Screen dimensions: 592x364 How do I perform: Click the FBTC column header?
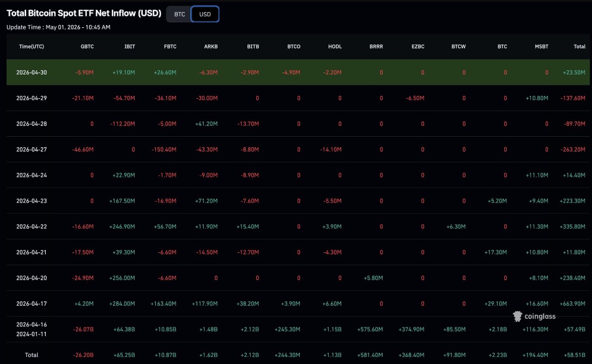pyautogui.click(x=170, y=46)
